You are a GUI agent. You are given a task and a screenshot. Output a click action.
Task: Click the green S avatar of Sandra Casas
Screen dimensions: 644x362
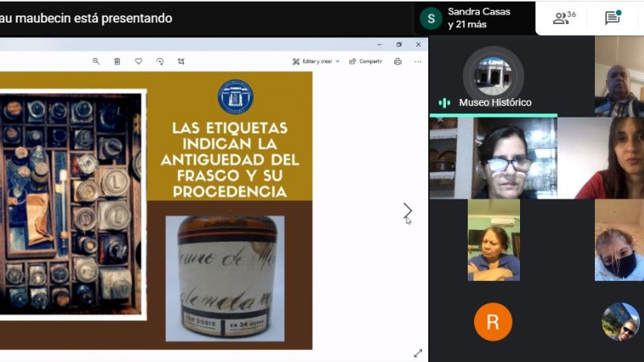point(431,18)
